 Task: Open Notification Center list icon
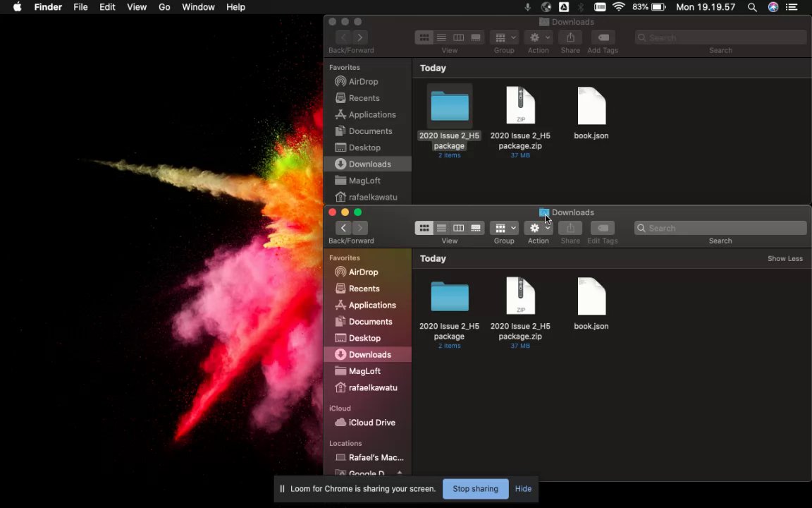click(x=792, y=7)
